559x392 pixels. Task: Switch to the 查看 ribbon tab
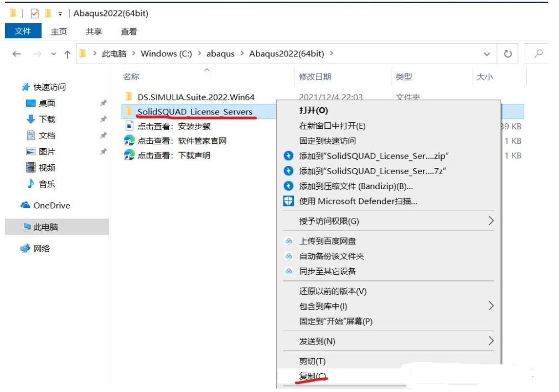click(129, 32)
